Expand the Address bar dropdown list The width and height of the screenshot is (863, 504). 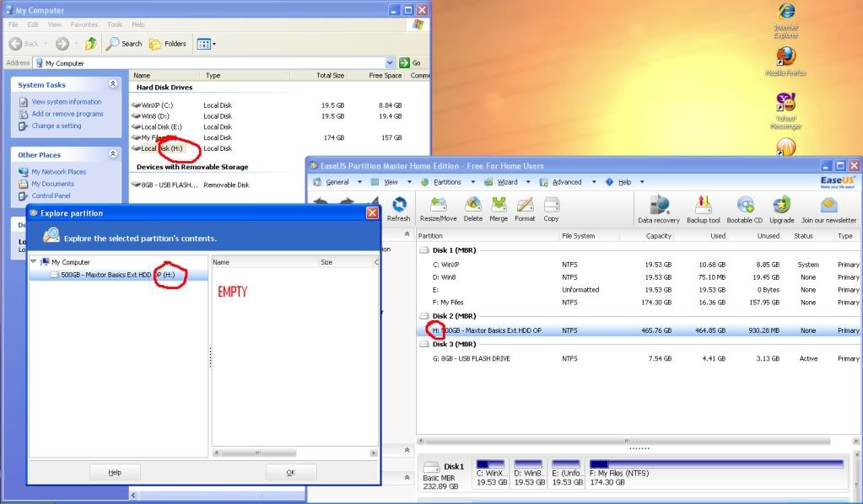pos(390,62)
